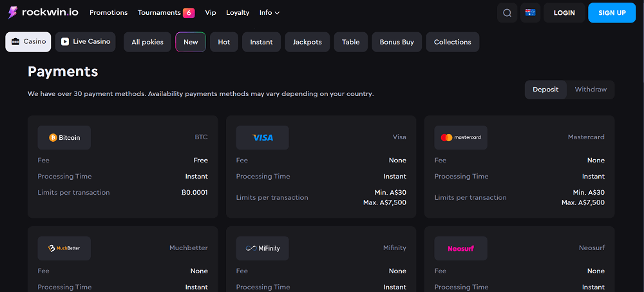Click the Neosurf payment logo
The image size is (644, 292).
(461, 248)
